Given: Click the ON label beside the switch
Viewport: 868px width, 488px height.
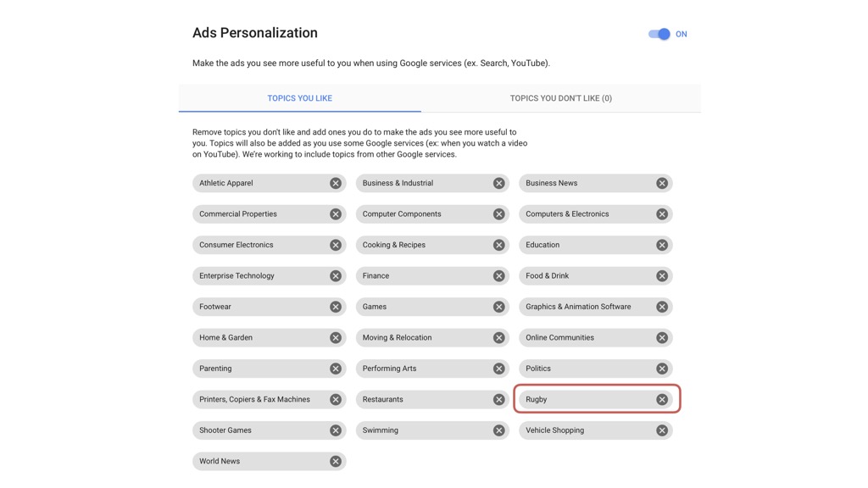Looking at the screenshot, I should click(681, 34).
